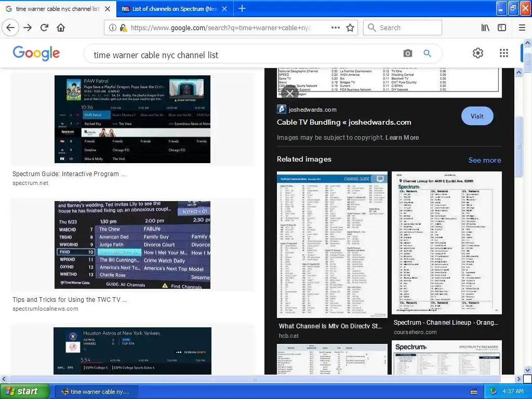Click joshedwards.com source name
Viewport: 532px width, 399px height.
(x=312, y=110)
